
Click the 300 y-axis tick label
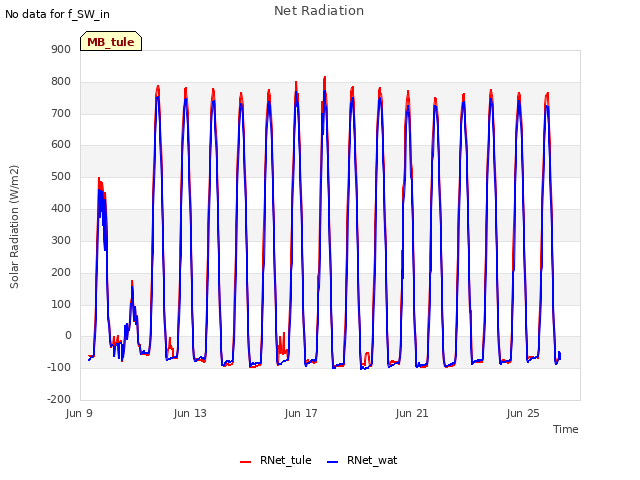(61, 240)
